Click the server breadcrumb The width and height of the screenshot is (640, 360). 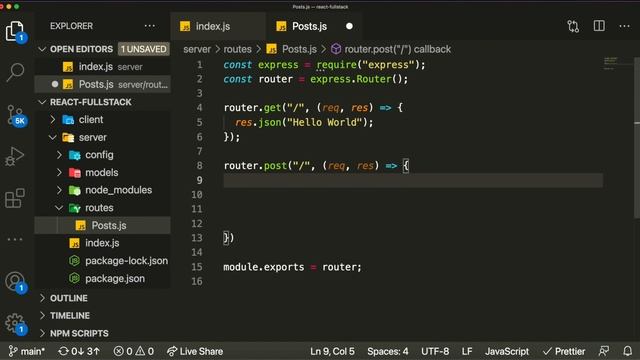(197, 49)
